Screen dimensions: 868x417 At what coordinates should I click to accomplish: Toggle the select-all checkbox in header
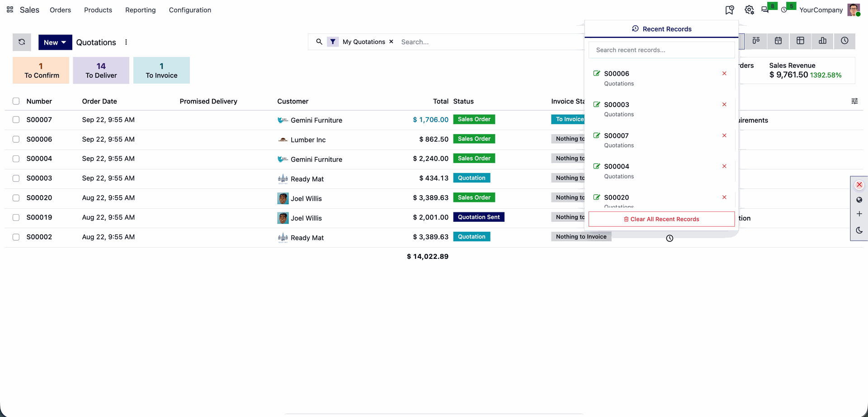click(x=16, y=101)
